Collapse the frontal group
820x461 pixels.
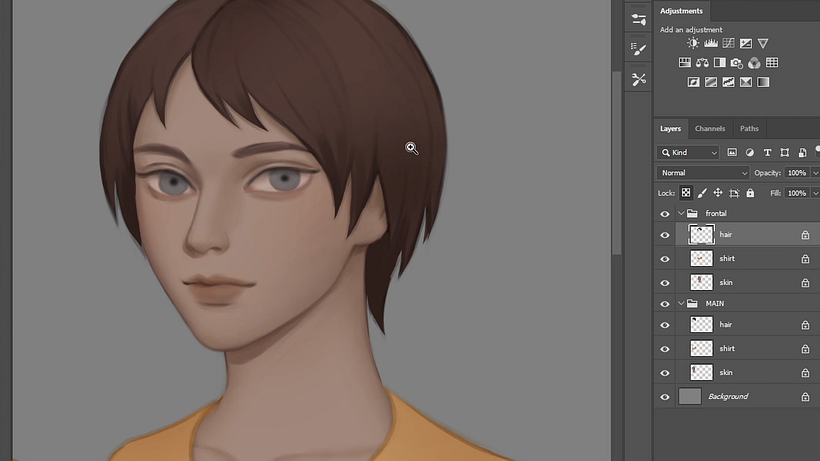point(681,213)
